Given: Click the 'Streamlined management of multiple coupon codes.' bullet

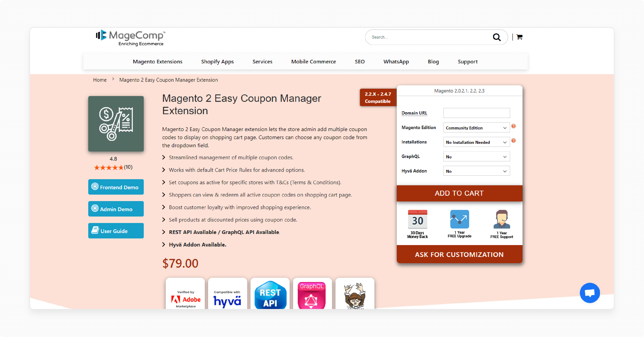Looking at the screenshot, I should [231, 158].
